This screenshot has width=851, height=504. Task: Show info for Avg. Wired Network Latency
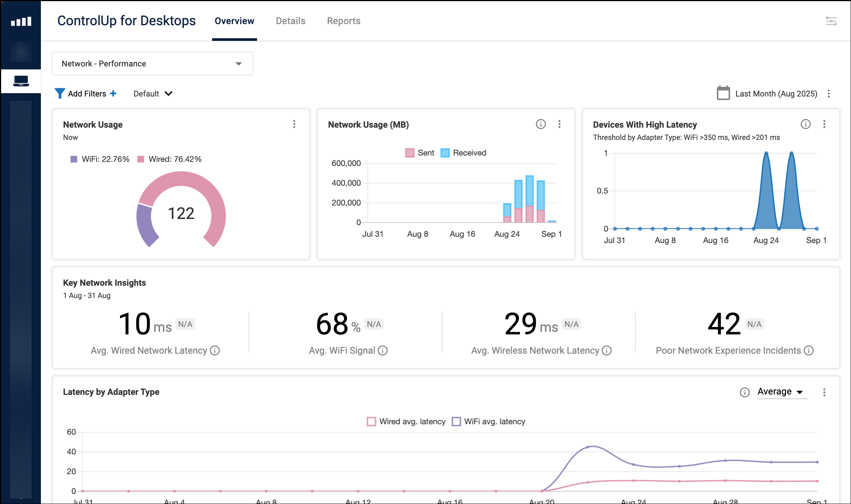(215, 350)
